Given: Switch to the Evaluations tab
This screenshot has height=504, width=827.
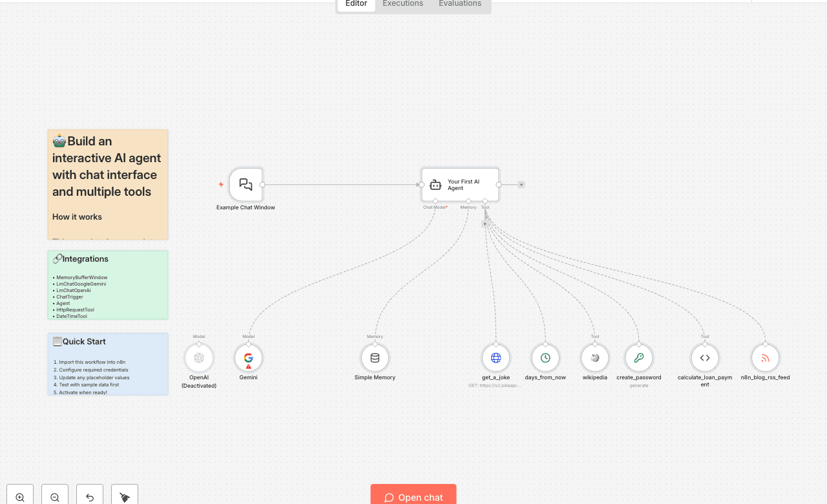Looking at the screenshot, I should coord(459,4).
